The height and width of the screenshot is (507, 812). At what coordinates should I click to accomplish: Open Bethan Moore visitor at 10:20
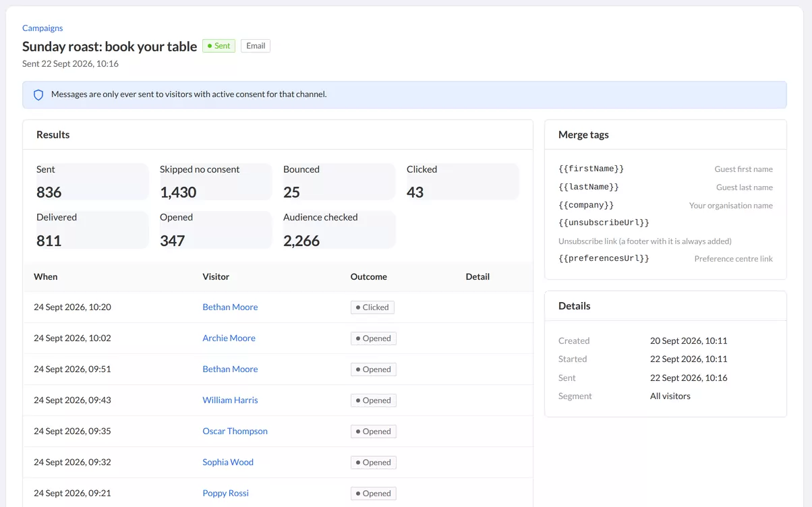tap(230, 307)
